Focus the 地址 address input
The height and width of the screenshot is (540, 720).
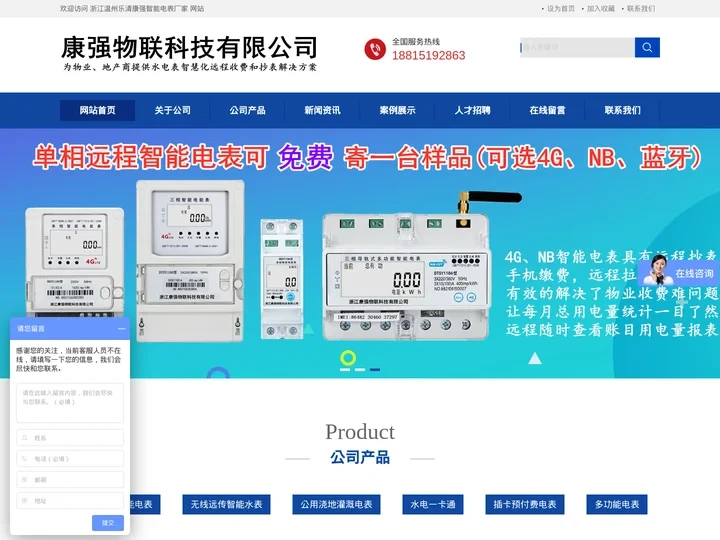click(x=70, y=501)
